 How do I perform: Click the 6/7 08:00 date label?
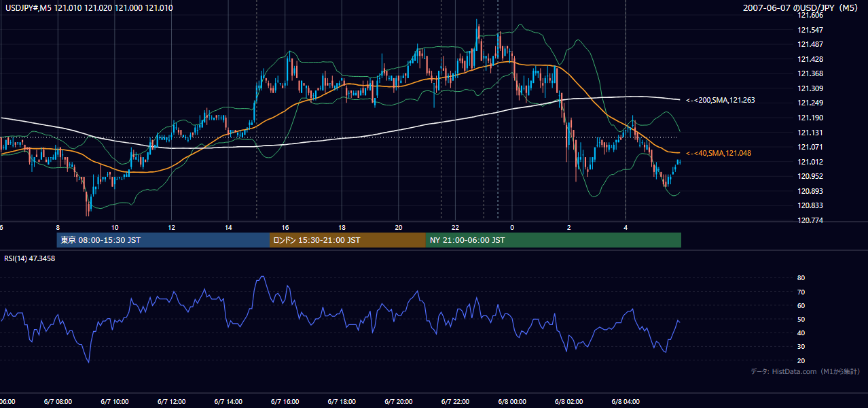[x=57, y=402]
